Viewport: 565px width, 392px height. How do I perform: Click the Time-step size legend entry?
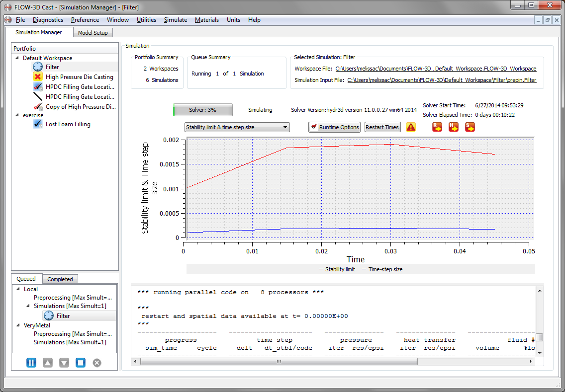(x=382, y=269)
